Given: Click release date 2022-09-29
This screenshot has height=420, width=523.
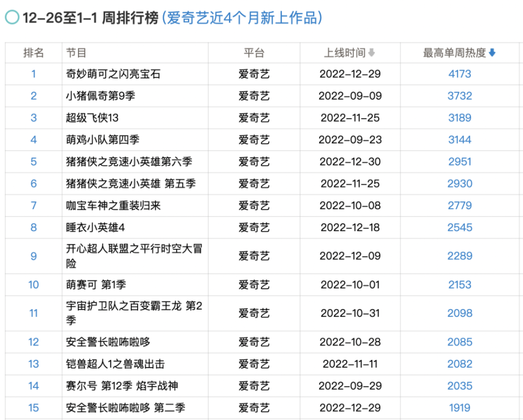Looking at the screenshot, I should tap(350, 386).
